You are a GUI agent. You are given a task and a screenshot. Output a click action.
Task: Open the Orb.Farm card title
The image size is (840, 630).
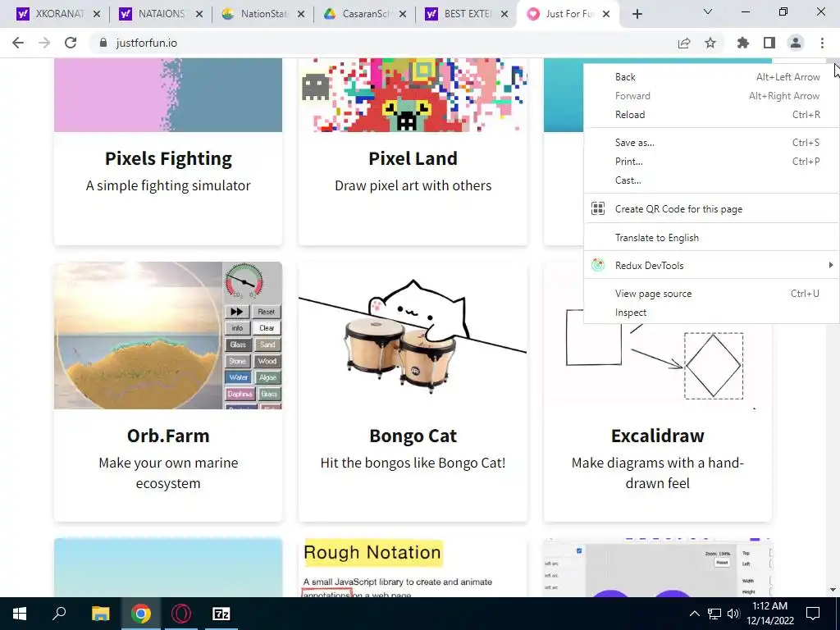point(168,436)
